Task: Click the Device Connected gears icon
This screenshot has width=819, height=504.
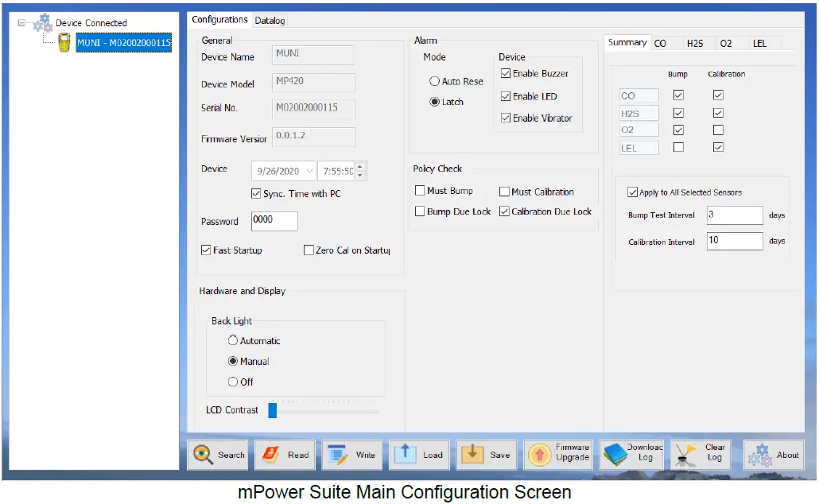Action: [x=43, y=23]
